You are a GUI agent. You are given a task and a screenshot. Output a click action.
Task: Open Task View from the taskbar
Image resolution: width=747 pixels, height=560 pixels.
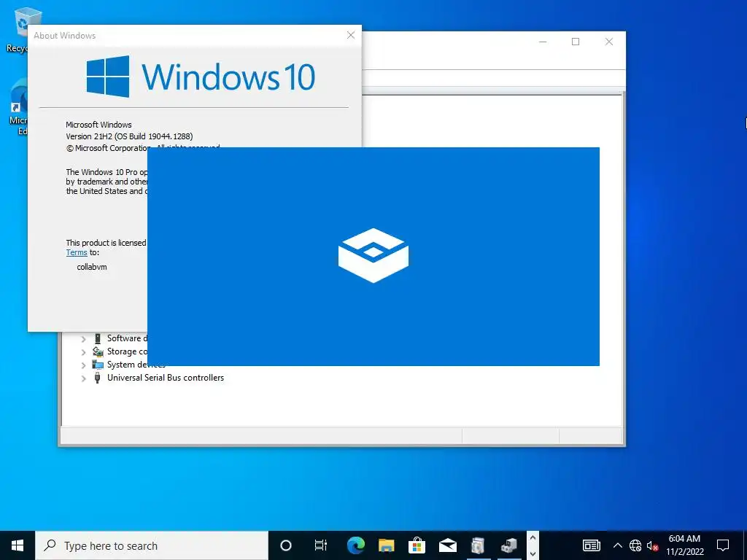pos(321,545)
